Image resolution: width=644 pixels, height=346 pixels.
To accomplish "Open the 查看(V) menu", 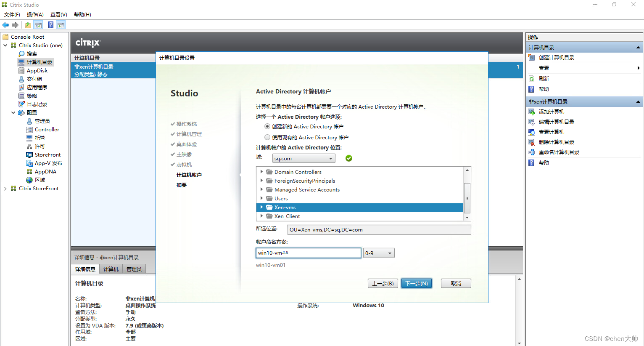I will point(59,15).
